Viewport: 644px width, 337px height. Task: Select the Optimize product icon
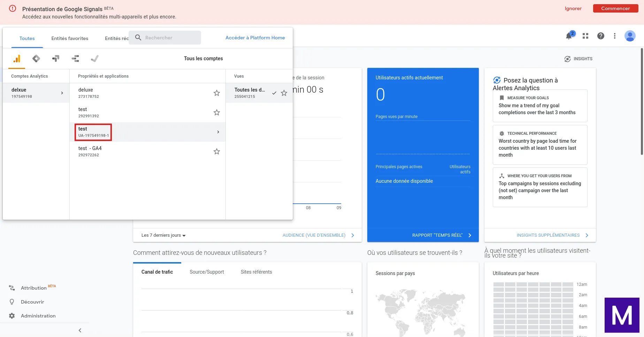click(56, 58)
